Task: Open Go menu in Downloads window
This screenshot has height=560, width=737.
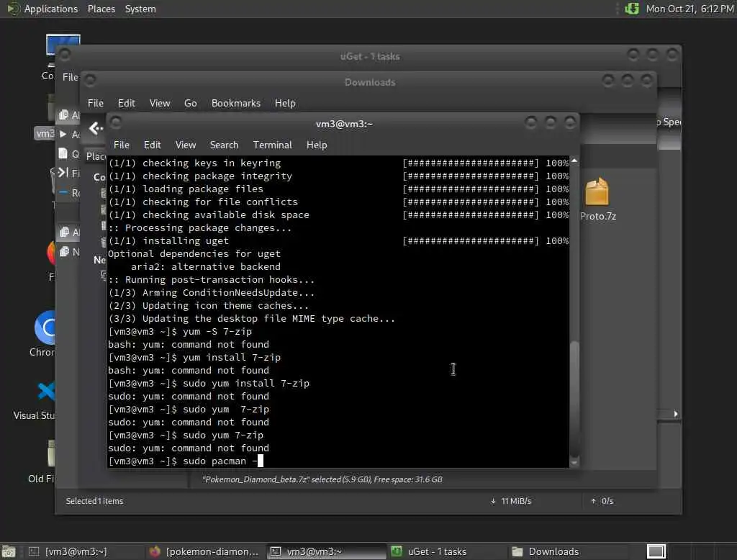Action: click(190, 103)
